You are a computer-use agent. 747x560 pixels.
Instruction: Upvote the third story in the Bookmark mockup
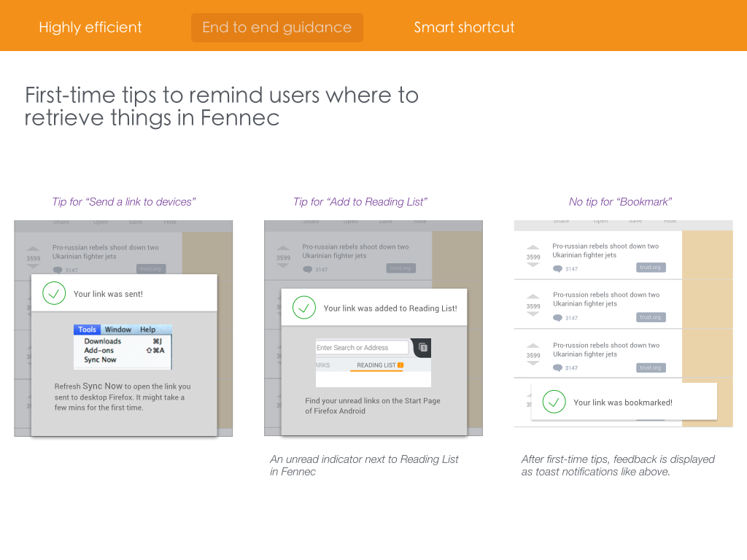[x=533, y=346]
